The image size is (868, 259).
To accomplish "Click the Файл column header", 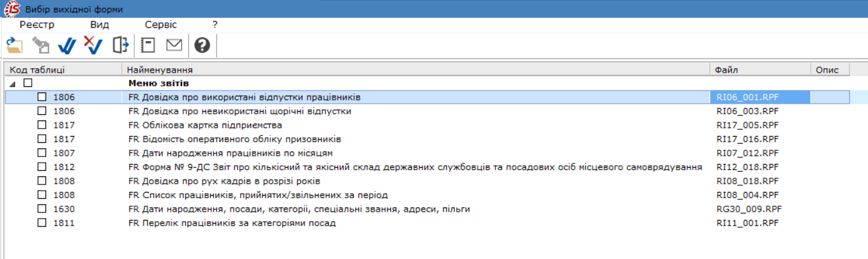I will coord(759,70).
